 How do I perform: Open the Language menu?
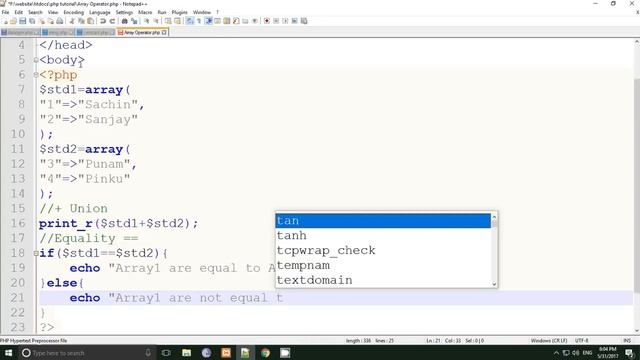100,12
